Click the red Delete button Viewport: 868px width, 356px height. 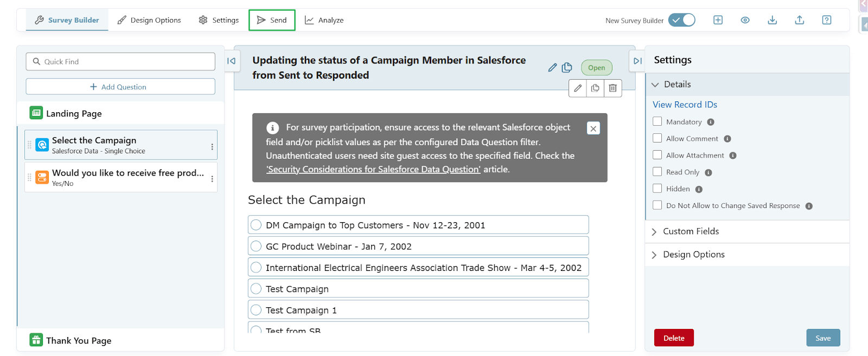pyautogui.click(x=674, y=338)
